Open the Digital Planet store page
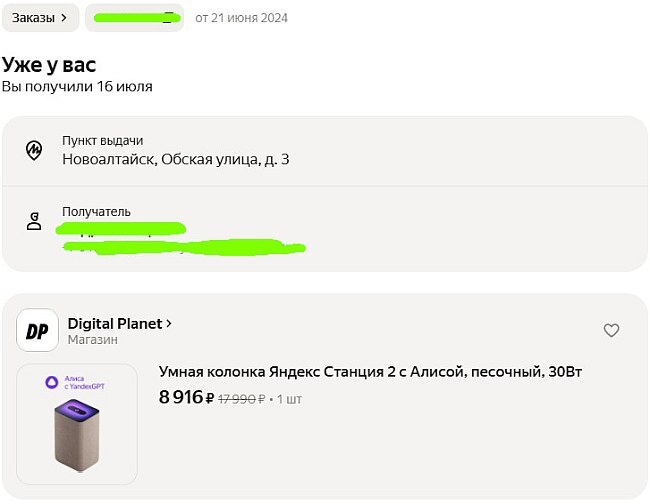The width and height of the screenshot is (650, 504). (115, 323)
